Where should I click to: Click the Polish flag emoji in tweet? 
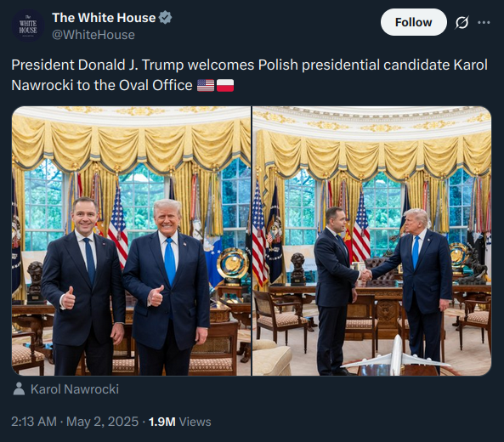[x=225, y=86]
